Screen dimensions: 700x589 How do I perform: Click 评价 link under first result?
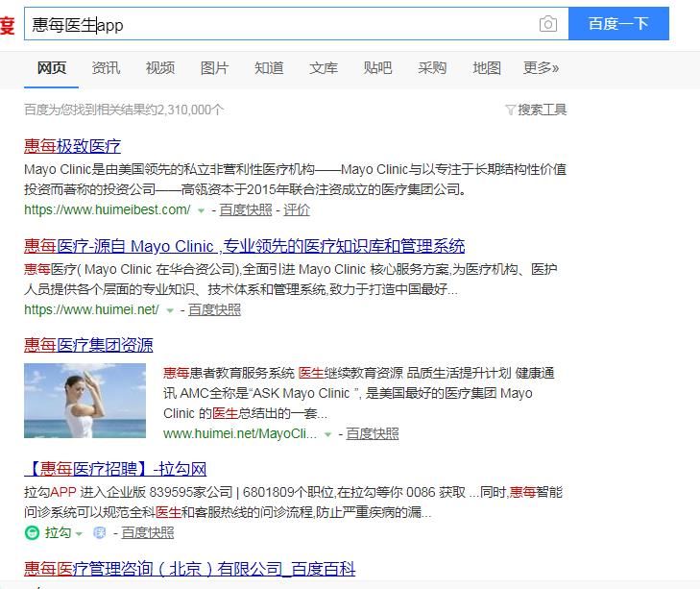tap(297, 209)
